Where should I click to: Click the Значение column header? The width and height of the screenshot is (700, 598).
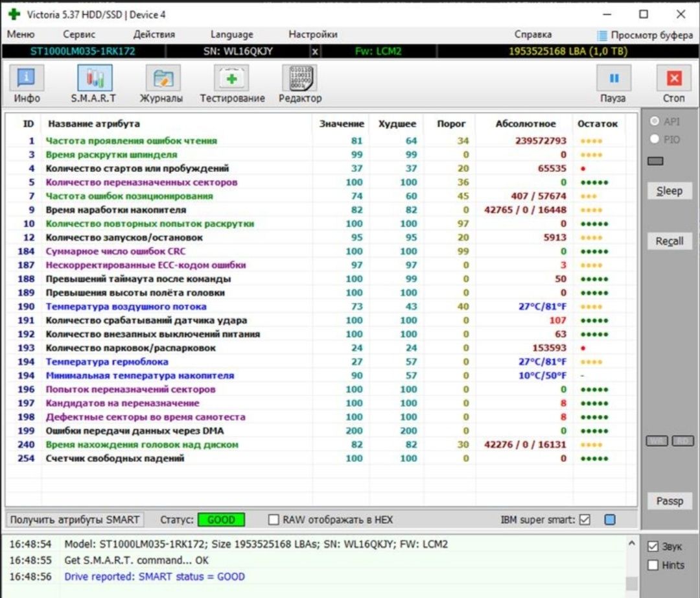tap(342, 124)
